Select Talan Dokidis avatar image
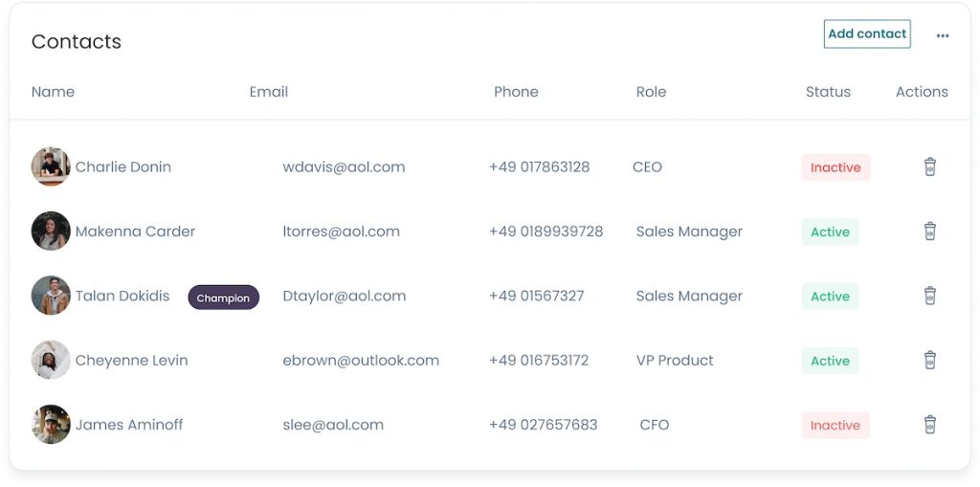Image resolution: width=980 pixels, height=487 pixels. [x=51, y=296]
